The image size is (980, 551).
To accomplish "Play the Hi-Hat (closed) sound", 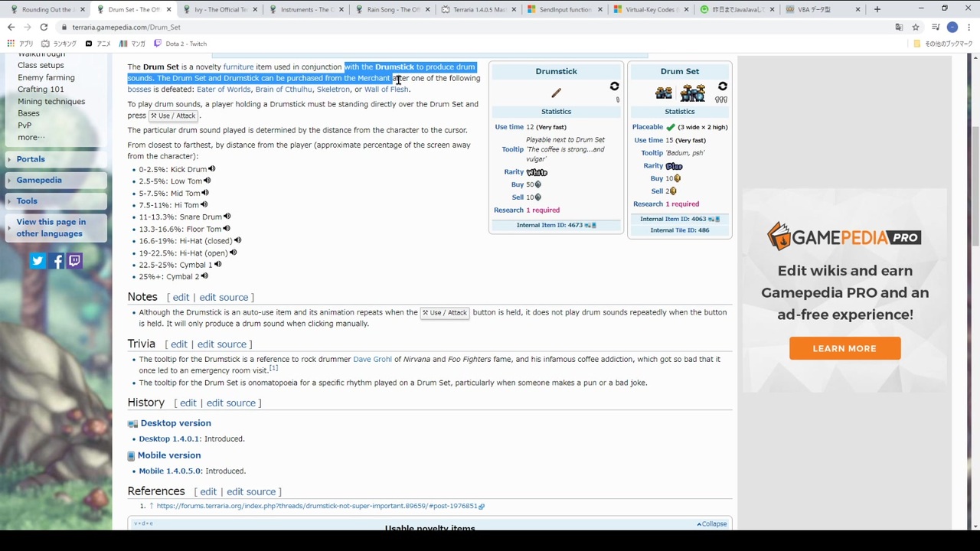I will tap(237, 240).
